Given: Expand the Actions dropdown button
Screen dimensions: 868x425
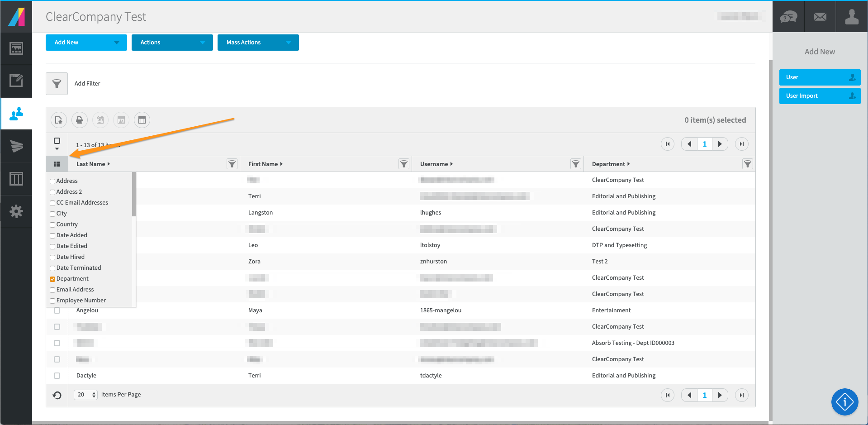Looking at the screenshot, I should [x=172, y=43].
